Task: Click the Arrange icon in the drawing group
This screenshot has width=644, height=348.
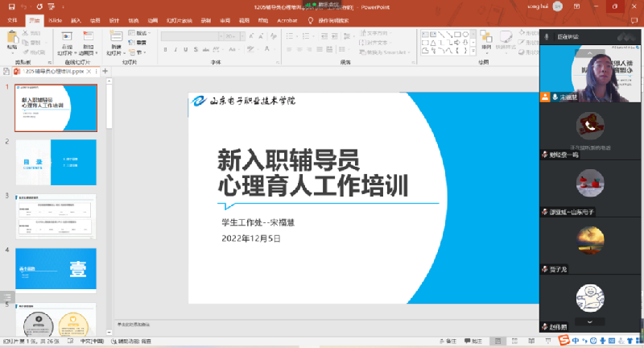Action: pyautogui.click(x=485, y=40)
